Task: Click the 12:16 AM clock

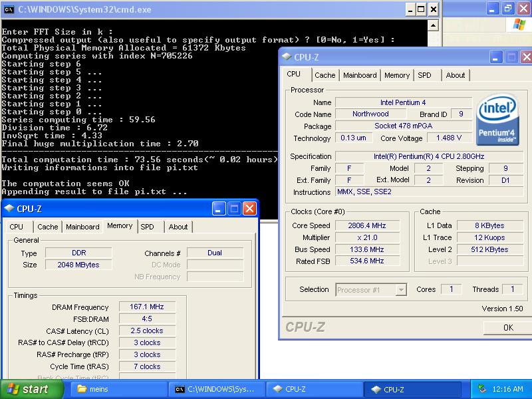Action: tap(507, 389)
